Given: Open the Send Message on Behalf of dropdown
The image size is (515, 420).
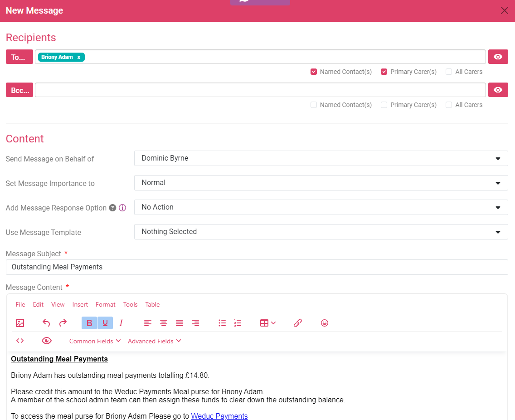Looking at the screenshot, I should [321, 158].
